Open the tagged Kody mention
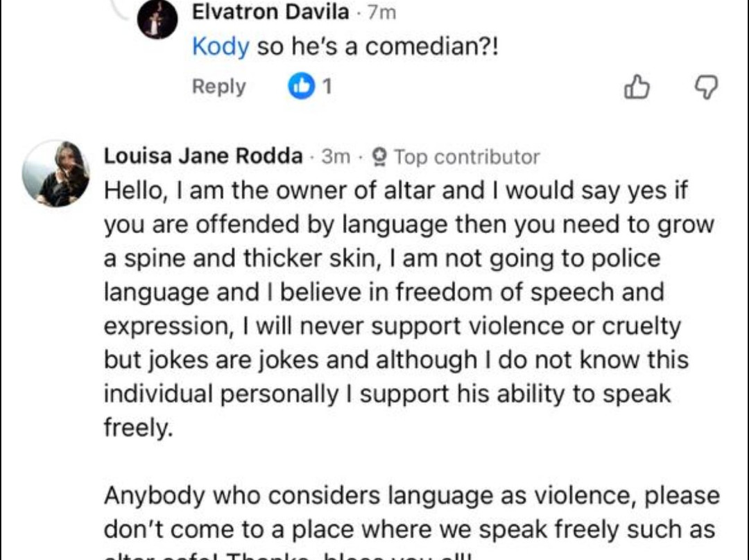The height and width of the screenshot is (560, 749). coord(220,47)
